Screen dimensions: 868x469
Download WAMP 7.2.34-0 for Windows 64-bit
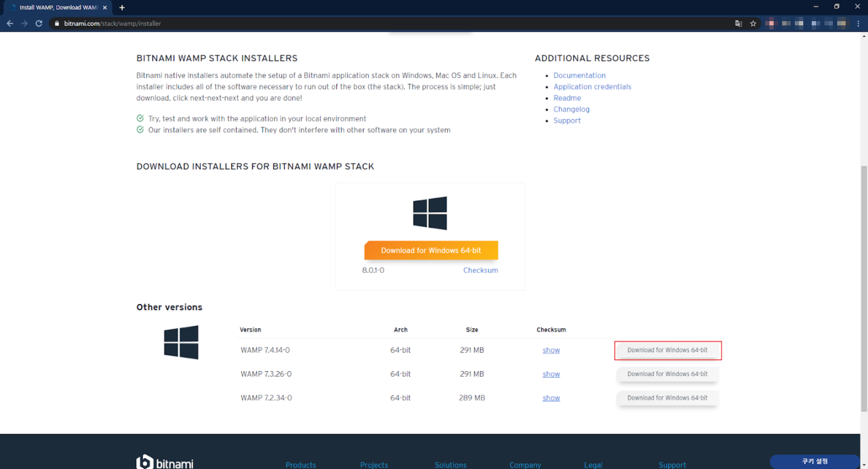[668, 398]
